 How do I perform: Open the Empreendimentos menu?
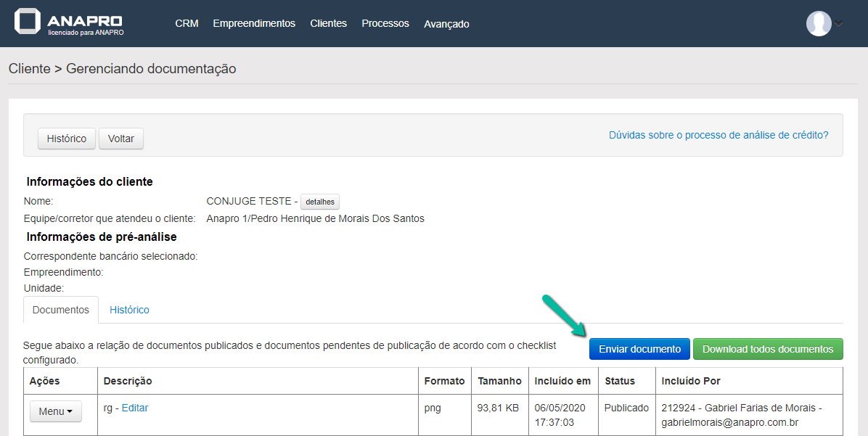coord(254,23)
